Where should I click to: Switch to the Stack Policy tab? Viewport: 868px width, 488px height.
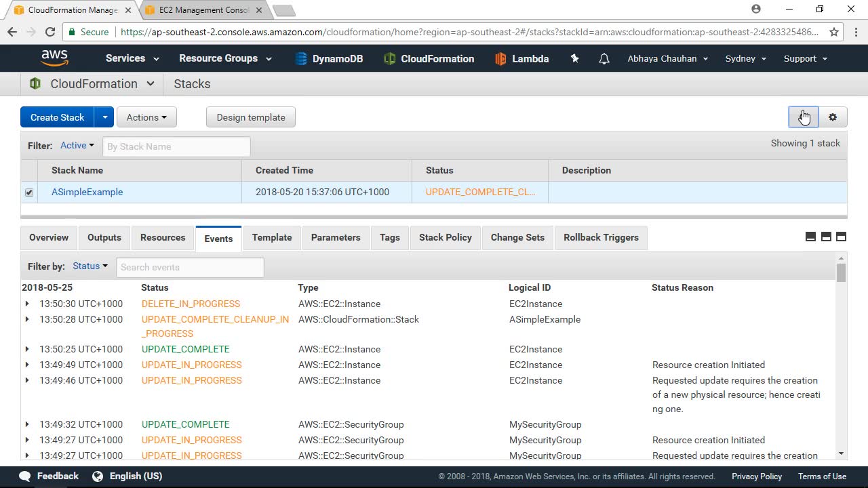click(446, 238)
